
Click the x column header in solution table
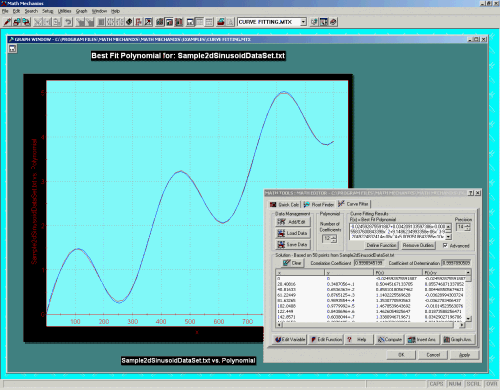point(300,272)
